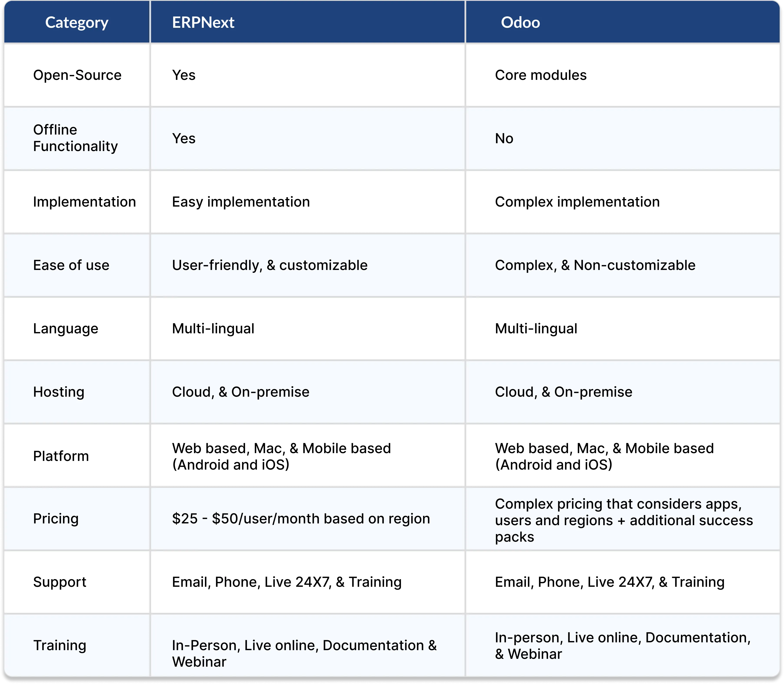Select Easy implementation cell text
784x684 pixels.
[x=241, y=202]
